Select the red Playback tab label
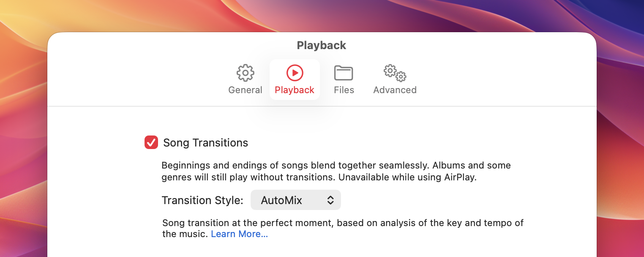 (x=295, y=90)
